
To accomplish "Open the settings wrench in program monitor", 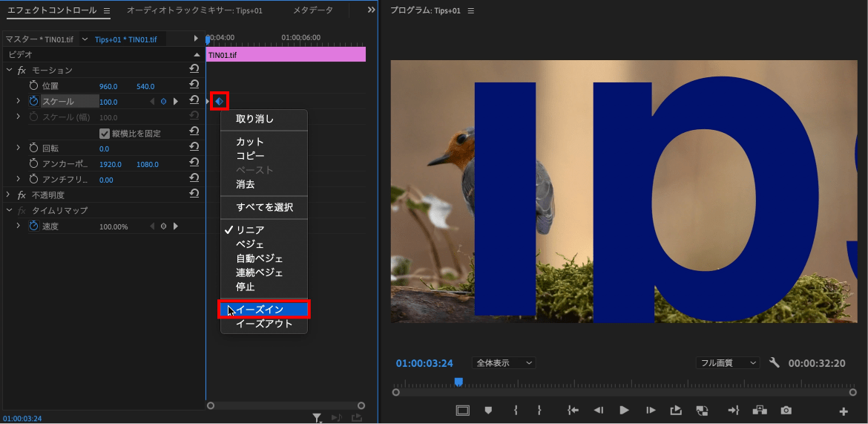I will [775, 362].
